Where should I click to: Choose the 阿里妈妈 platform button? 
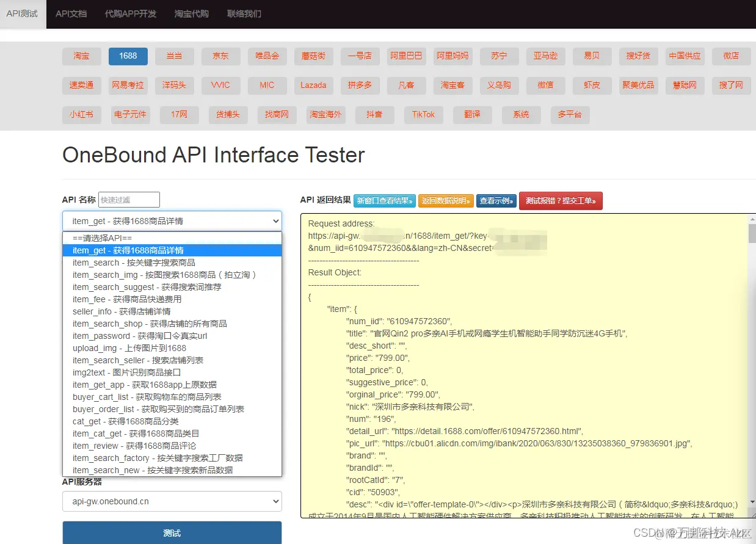pyautogui.click(x=453, y=56)
